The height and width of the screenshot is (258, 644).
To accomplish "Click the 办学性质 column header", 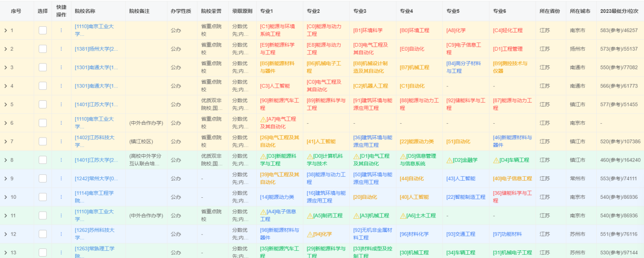I will pyautogui.click(x=182, y=11).
